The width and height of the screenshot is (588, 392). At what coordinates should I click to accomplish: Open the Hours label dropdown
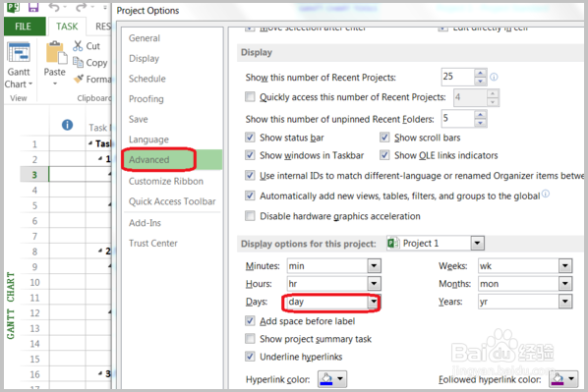pyautogui.click(x=374, y=284)
